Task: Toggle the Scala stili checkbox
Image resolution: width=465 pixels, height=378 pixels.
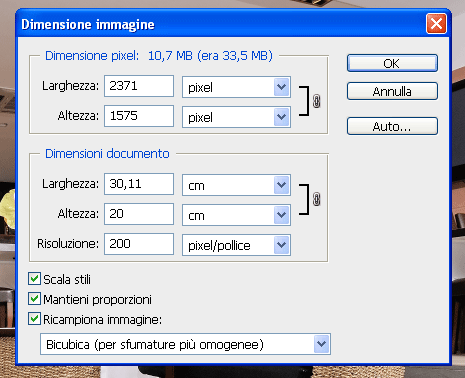Action: [x=34, y=279]
